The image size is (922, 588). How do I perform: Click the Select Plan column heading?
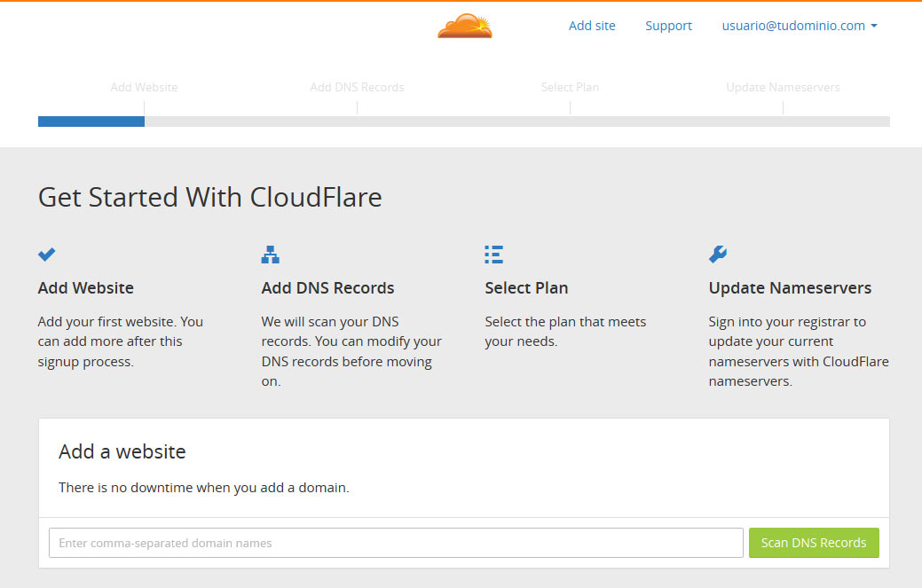click(526, 288)
